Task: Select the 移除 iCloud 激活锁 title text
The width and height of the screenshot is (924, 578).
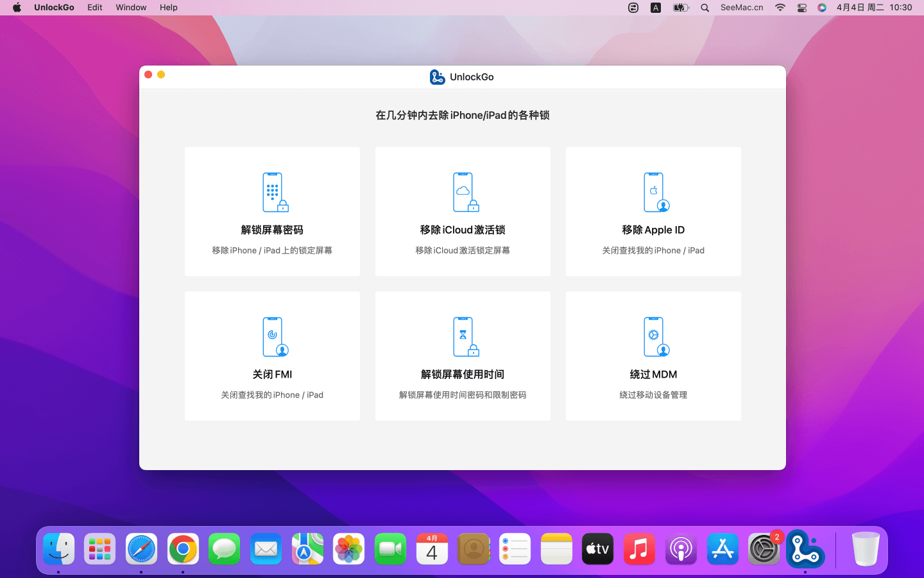Action: click(463, 230)
